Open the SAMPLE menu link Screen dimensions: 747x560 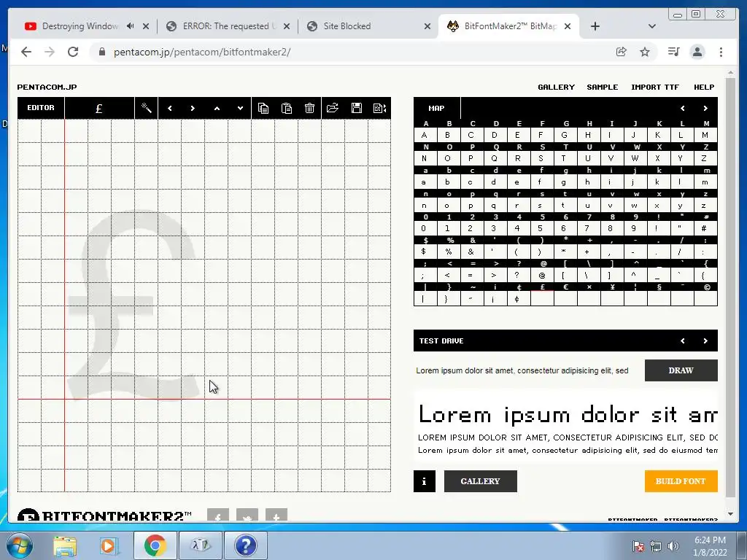tap(602, 87)
